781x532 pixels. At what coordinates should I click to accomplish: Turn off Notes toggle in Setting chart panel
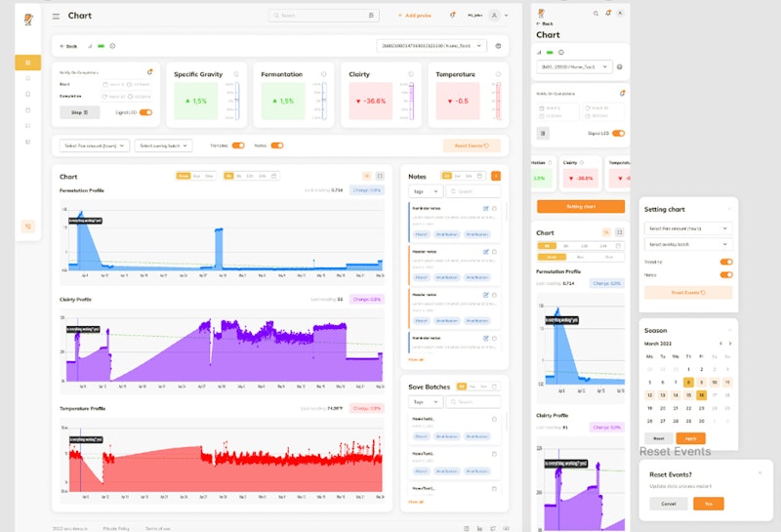pyautogui.click(x=726, y=275)
